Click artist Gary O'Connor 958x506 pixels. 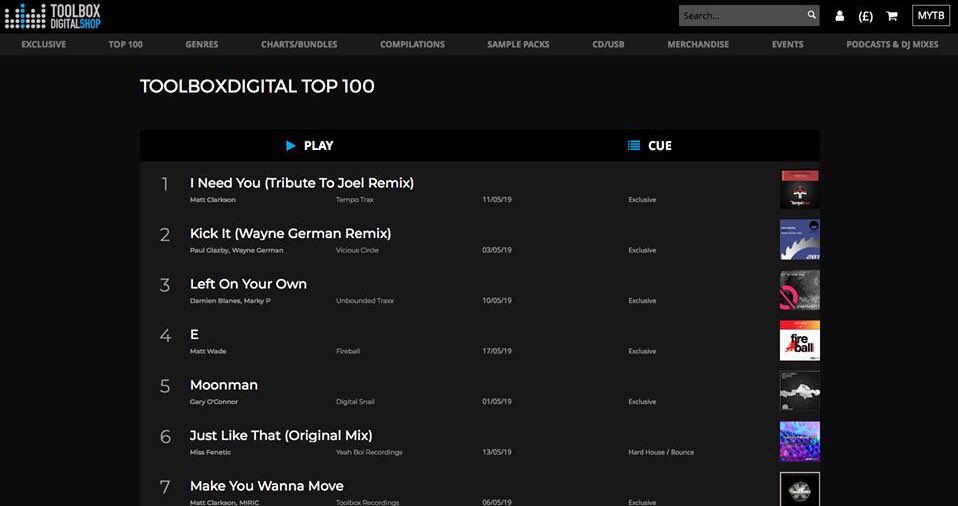(214, 402)
